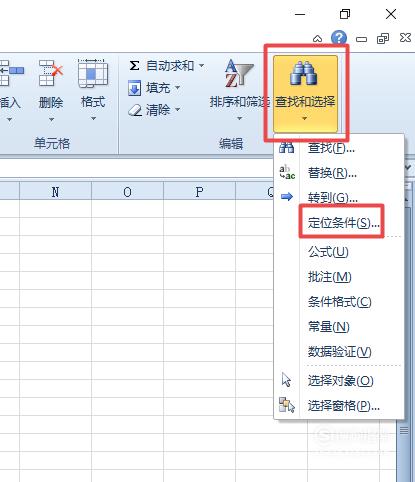Close the workbook with inner X
This screenshot has width=415, height=482.
tap(405, 38)
